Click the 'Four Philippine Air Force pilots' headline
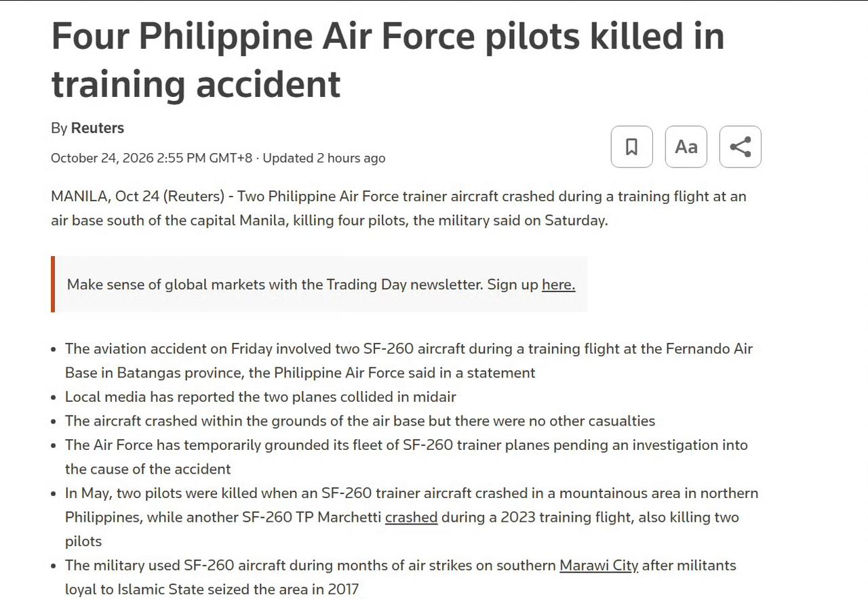Screen dimensions: 868x599 [x=388, y=60]
